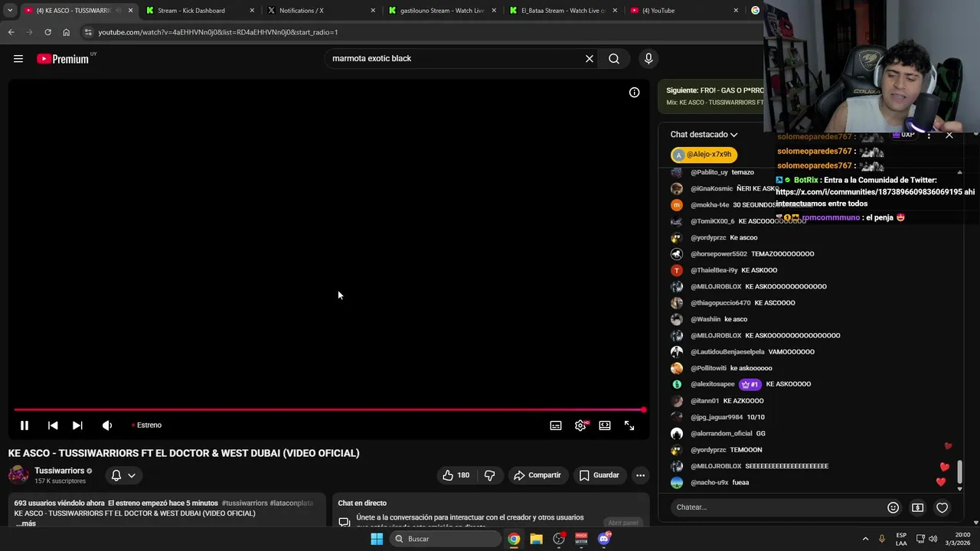Image resolution: width=980 pixels, height=551 pixels.
Task: Start voice search with the microphone
Action: [x=648, y=59]
